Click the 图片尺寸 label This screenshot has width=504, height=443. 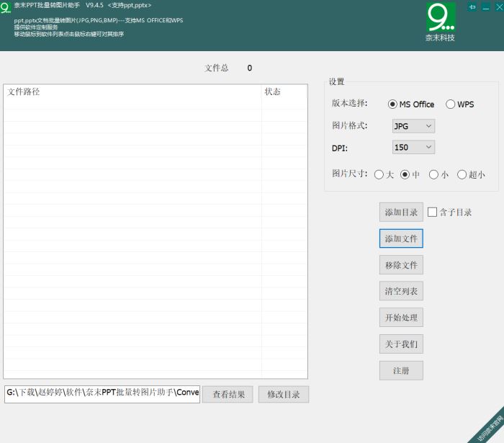click(349, 174)
